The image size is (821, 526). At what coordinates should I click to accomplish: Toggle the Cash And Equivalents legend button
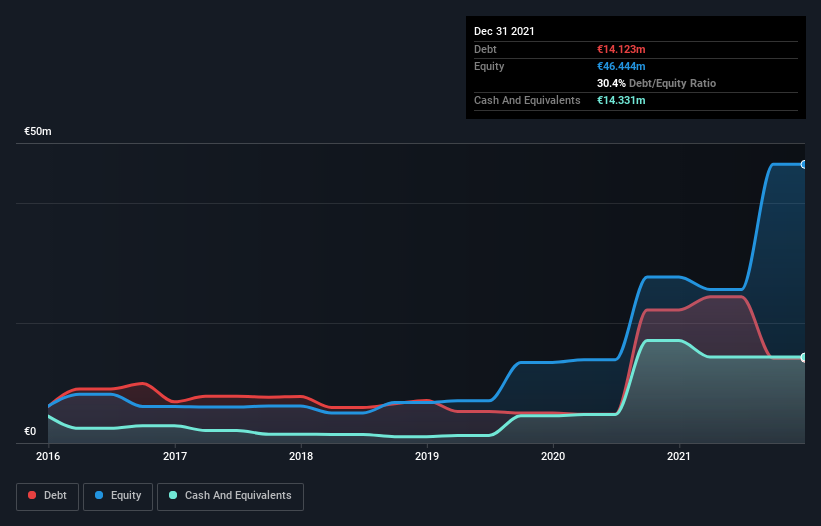point(230,496)
